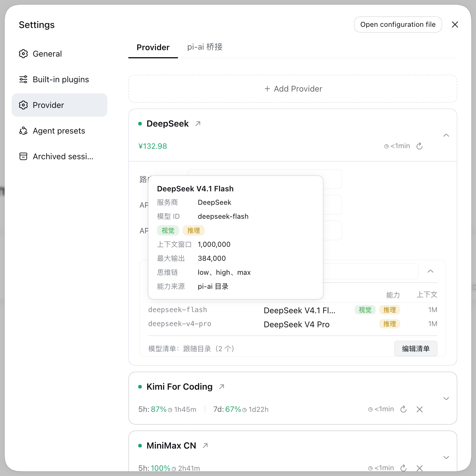Click Open configuration file button
Image resolution: width=476 pixels, height=476 pixels.
point(398,24)
